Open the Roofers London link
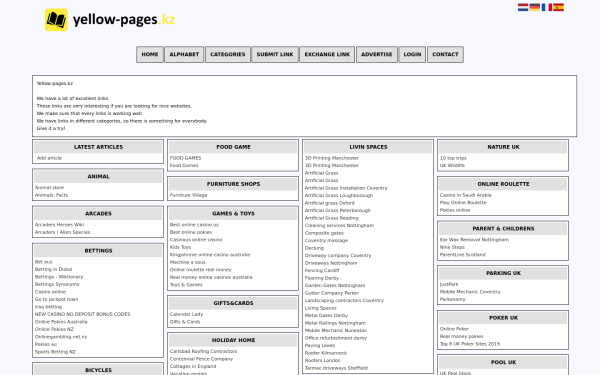Viewport: 600px width, 375px height. [x=323, y=360]
